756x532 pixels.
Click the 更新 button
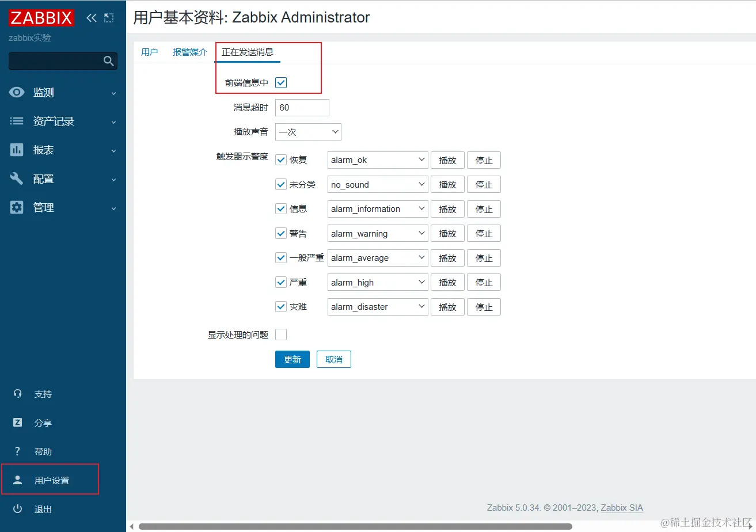click(x=292, y=359)
